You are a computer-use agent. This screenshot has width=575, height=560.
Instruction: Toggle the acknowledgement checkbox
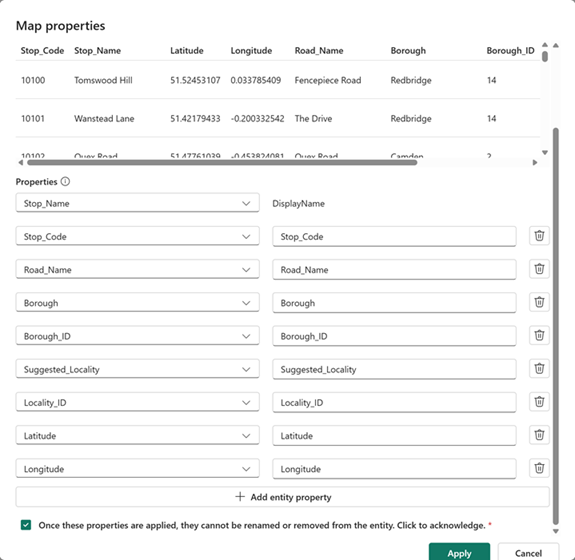click(x=26, y=525)
